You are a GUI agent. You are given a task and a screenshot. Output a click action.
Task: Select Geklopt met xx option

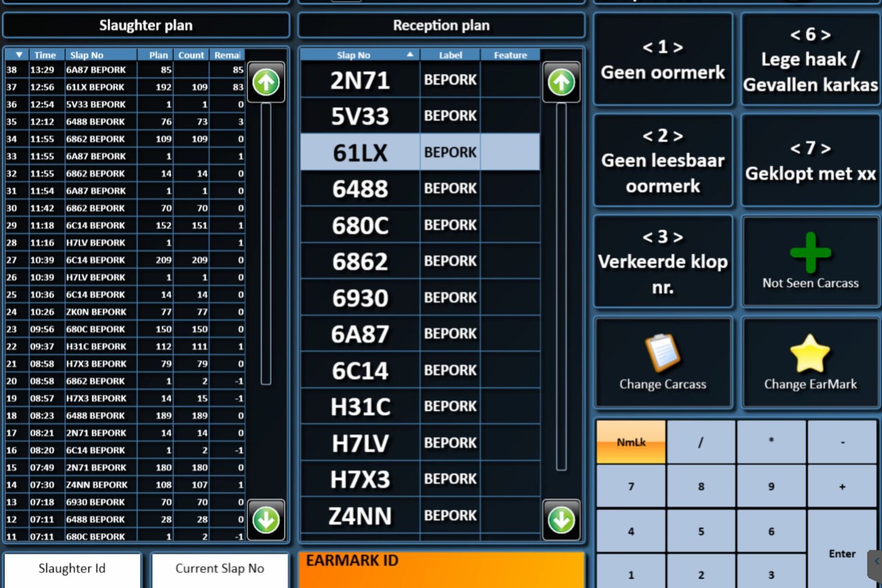810,161
